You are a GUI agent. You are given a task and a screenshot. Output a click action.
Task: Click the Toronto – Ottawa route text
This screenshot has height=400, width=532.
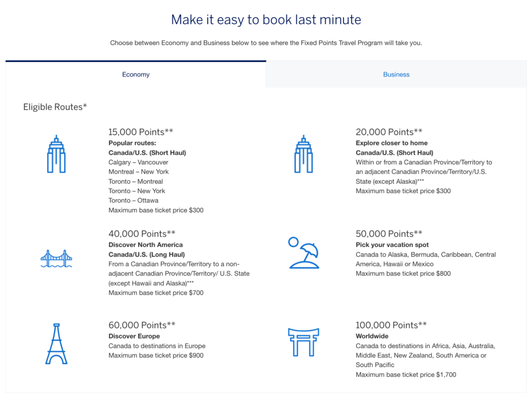tap(134, 200)
